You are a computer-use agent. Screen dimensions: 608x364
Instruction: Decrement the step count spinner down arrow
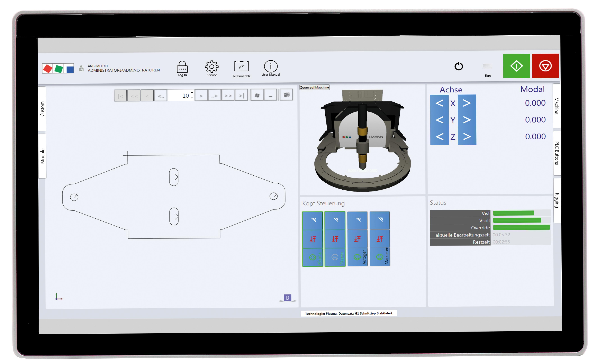[x=192, y=98]
